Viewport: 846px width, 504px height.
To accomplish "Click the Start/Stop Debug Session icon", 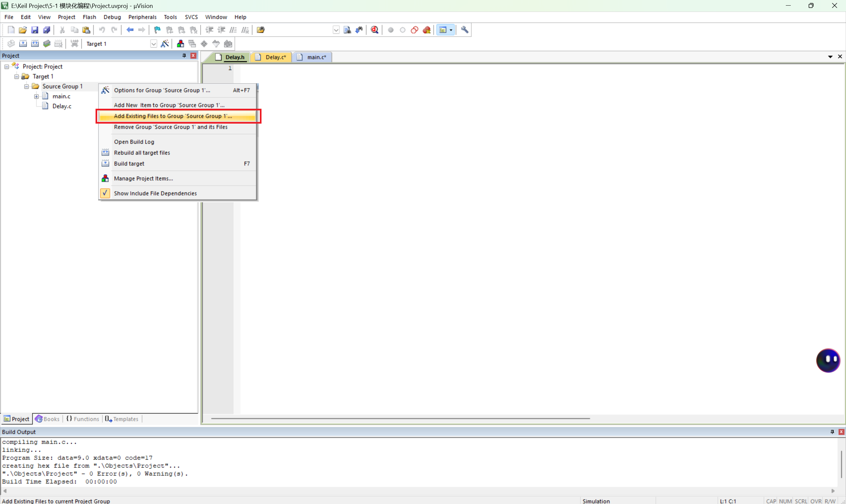I will tap(375, 30).
